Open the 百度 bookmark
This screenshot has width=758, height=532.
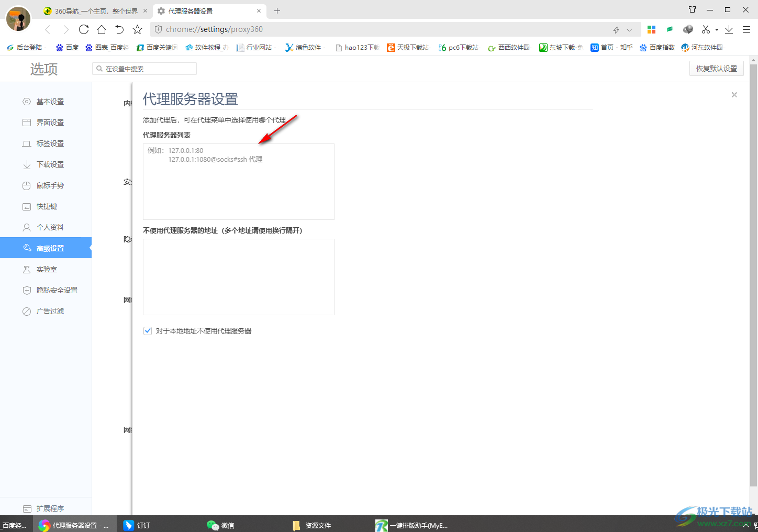(67, 47)
